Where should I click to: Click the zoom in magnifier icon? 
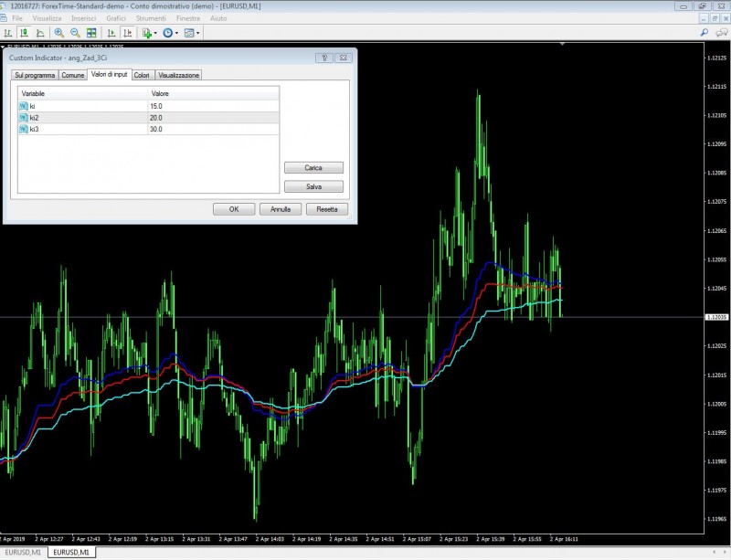click(59, 33)
